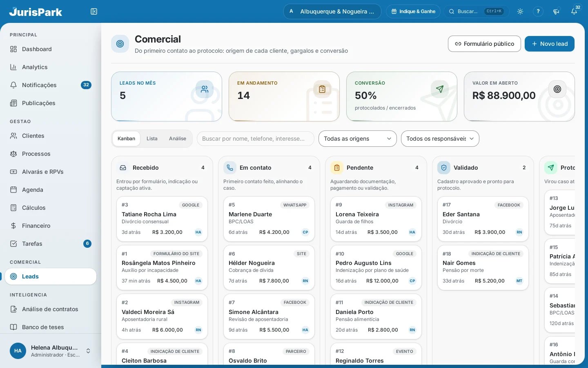Focus the Buscar search box in header
The height and width of the screenshot is (368, 588).
pyautogui.click(x=476, y=11)
